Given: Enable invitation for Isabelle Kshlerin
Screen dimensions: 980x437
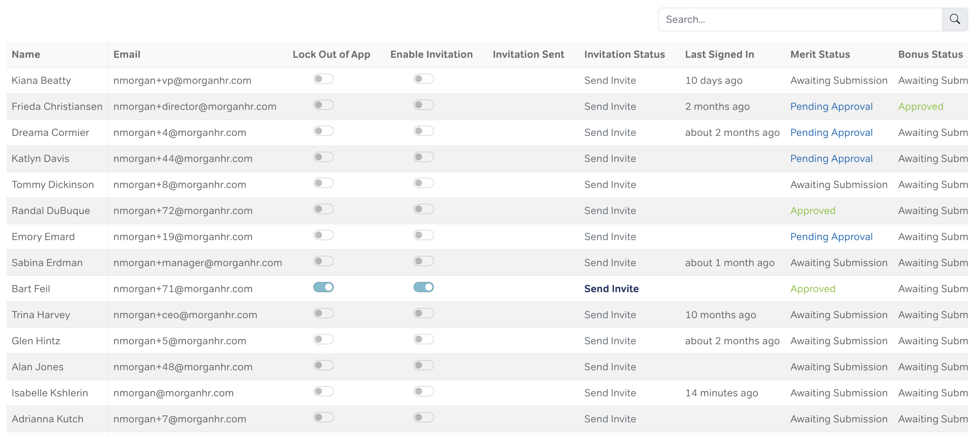Looking at the screenshot, I should tap(423, 391).
